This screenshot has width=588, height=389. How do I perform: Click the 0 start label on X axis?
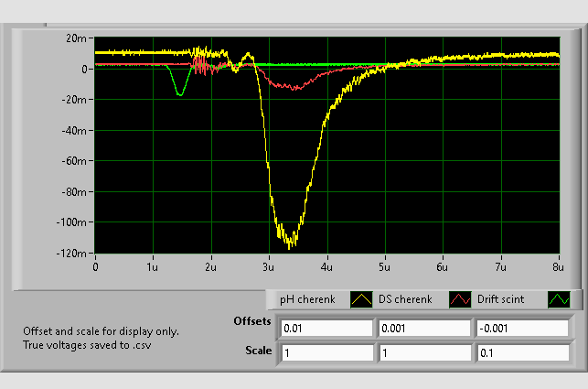96,267
